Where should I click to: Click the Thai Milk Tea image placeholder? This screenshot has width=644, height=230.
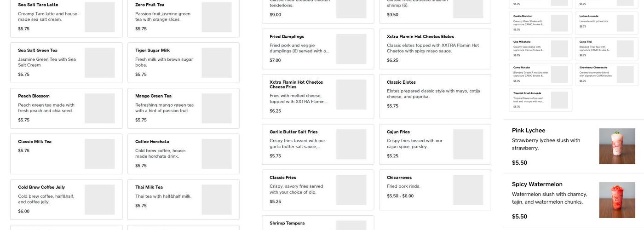217,199
